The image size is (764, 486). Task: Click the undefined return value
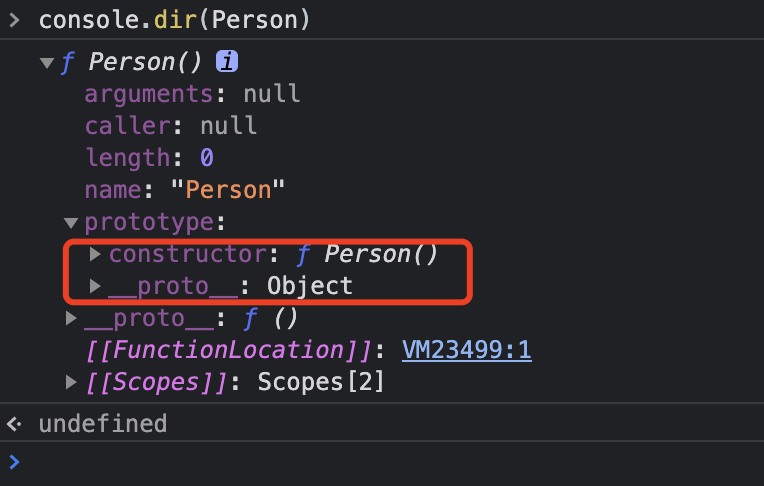point(102,424)
